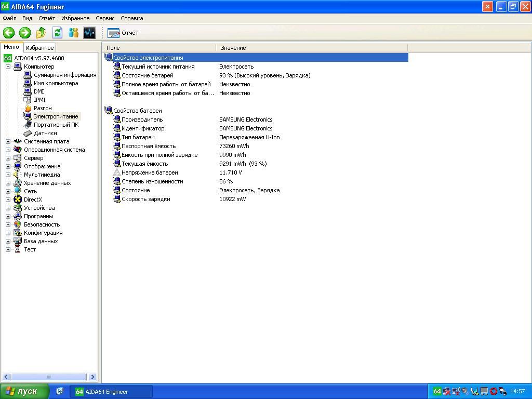This screenshot has width=532, height=399.
Task: Click the AIDA64 Engineer taskbar button
Action: coord(111,392)
